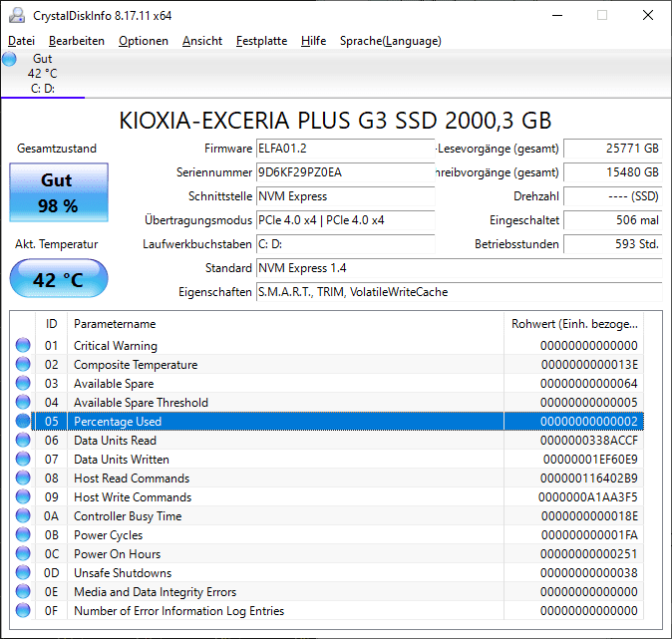This screenshot has width=672, height=639.
Task: Click the status orb for Available Spare Threshold
Action: click(x=23, y=402)
